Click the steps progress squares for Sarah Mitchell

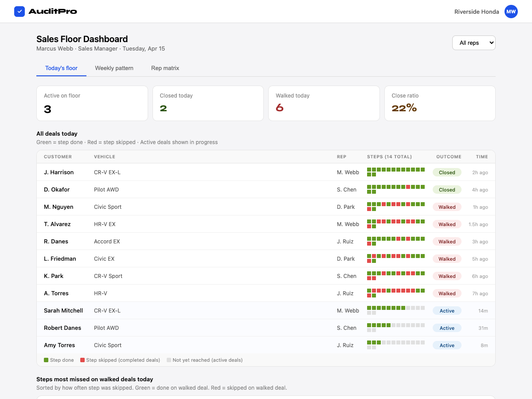tap(396, 310)
